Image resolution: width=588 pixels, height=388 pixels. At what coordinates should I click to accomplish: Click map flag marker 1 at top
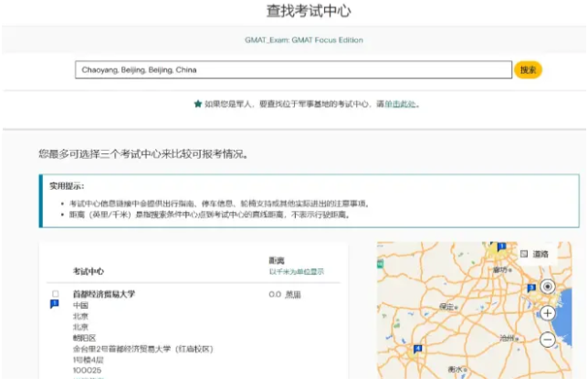(501, 246)
